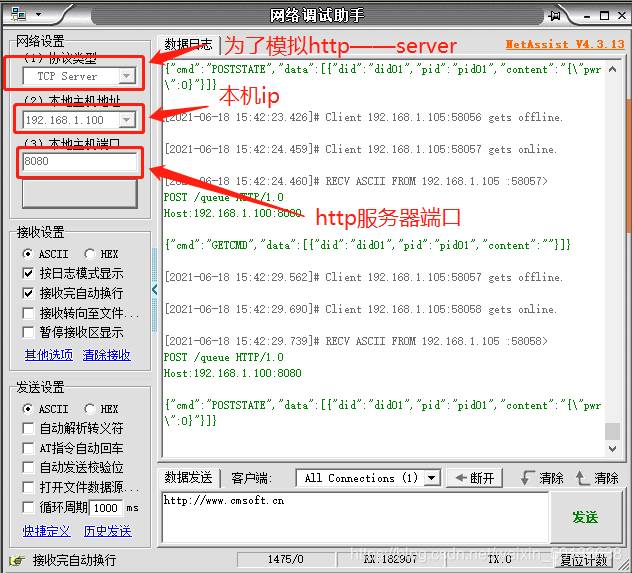Switch to the 数据发送 tab

point(188,478)
